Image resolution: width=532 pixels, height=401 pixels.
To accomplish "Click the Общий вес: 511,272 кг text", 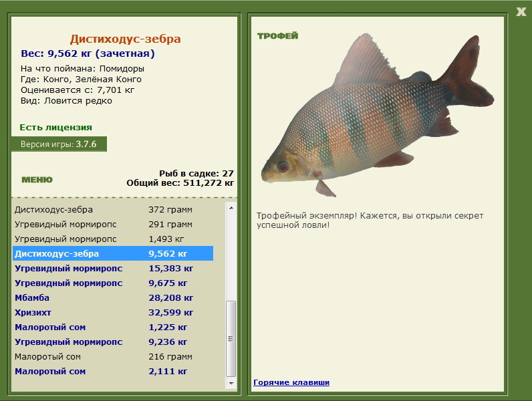I will 180,183.
